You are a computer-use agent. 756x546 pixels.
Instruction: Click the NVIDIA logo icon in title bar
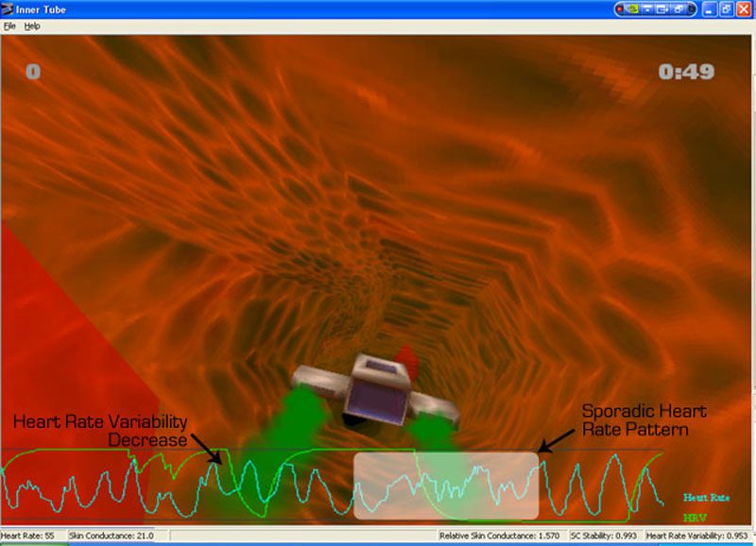tap(635, 9)
